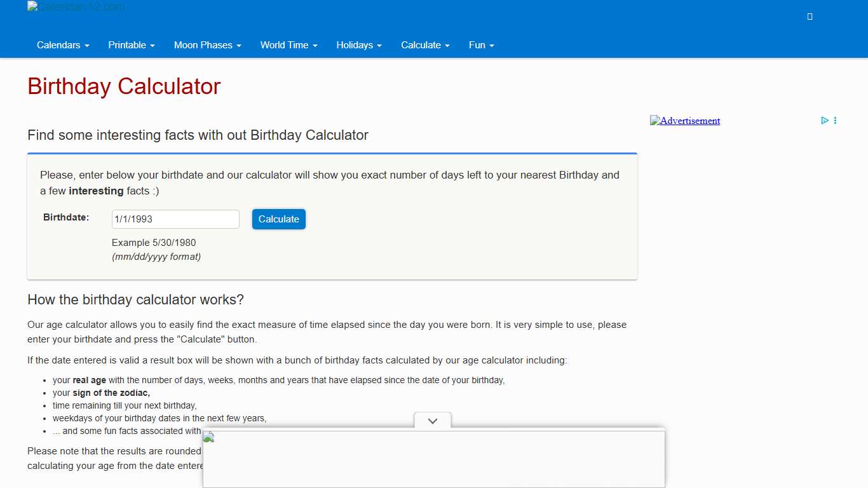Image resolution: width=868 pixels, height=488 pixels.
Task: Expand the down-chevron near page bottom
Action: click(432, 421)
